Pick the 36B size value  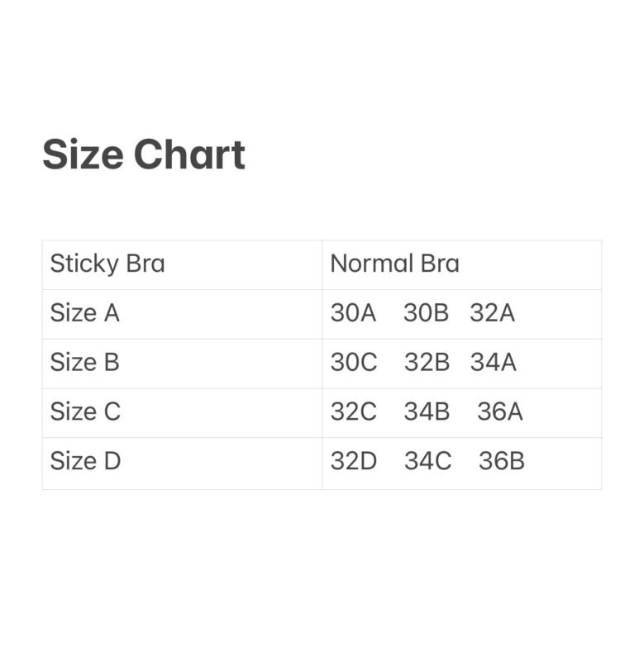click(501, 460)
